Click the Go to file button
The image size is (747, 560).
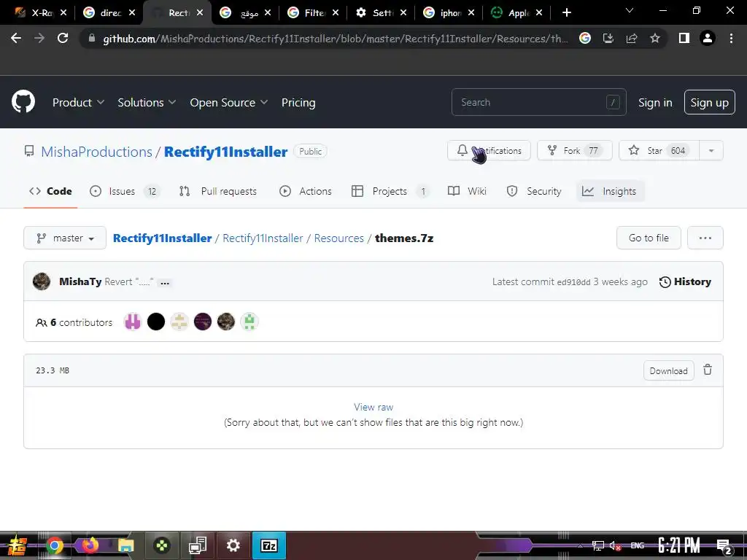coord(649,238)
